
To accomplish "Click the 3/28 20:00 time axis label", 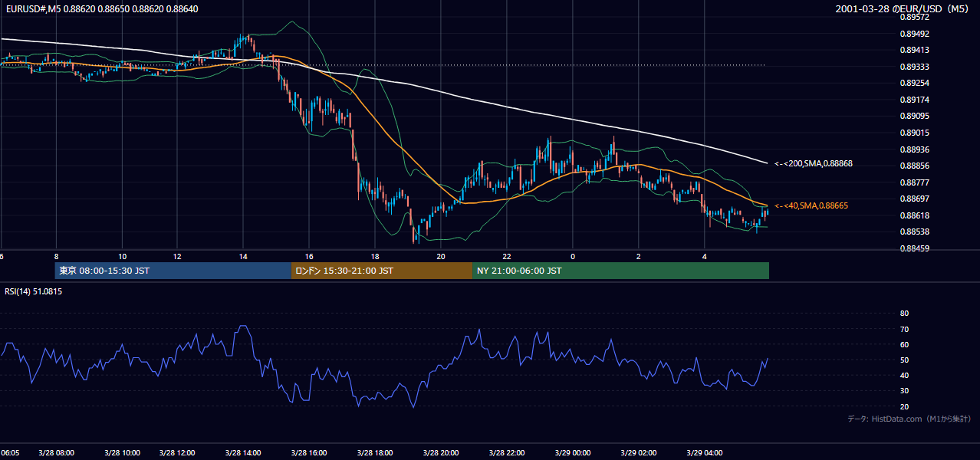I will point(441,452).
